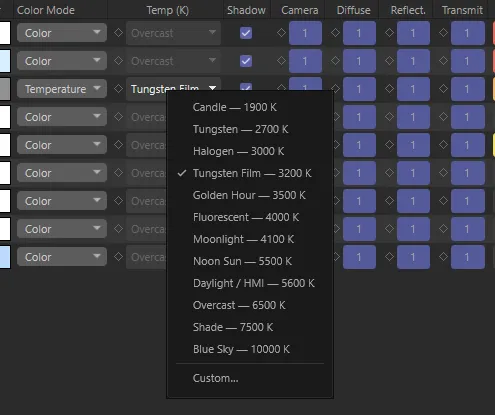Open the Color Mode dropdown in the last row

tap(62, 257)
